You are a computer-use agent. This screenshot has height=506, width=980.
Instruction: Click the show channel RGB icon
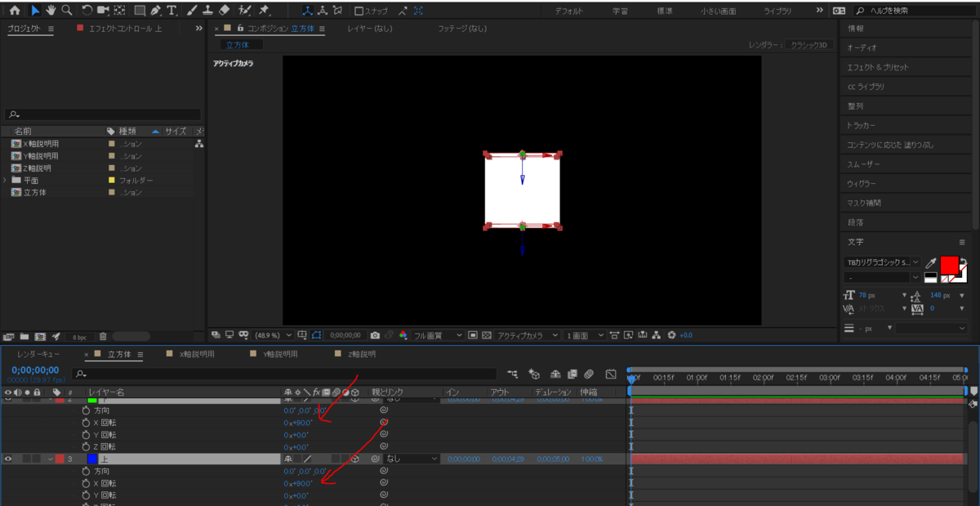tap(403, 335)
